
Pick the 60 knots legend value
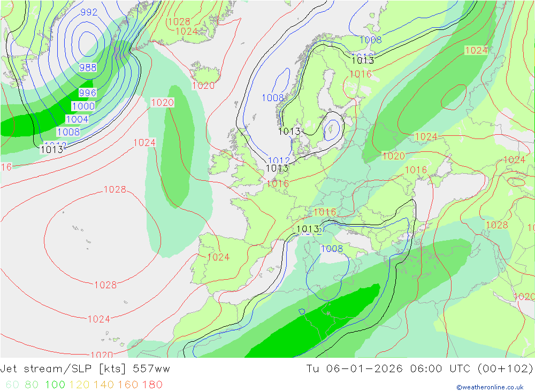pos(12,385)
